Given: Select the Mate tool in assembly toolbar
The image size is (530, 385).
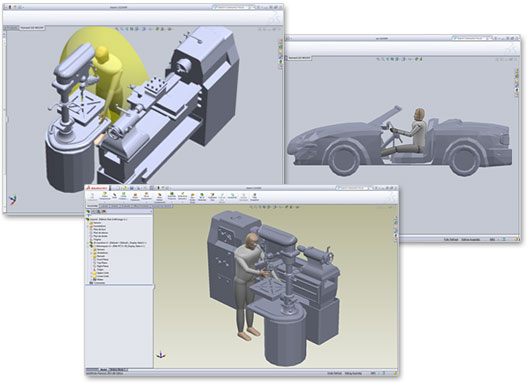Looking at the screenshot, I should [115, 196].
